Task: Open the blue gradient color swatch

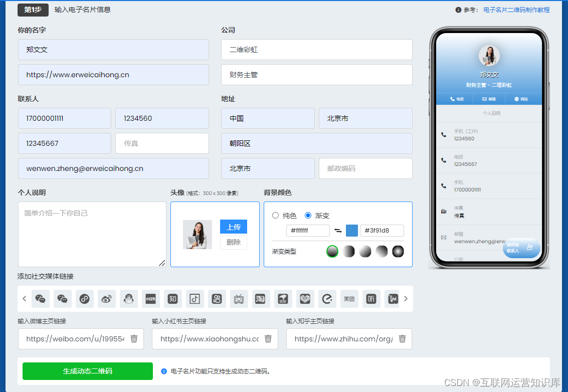Action: pos(352,231)
